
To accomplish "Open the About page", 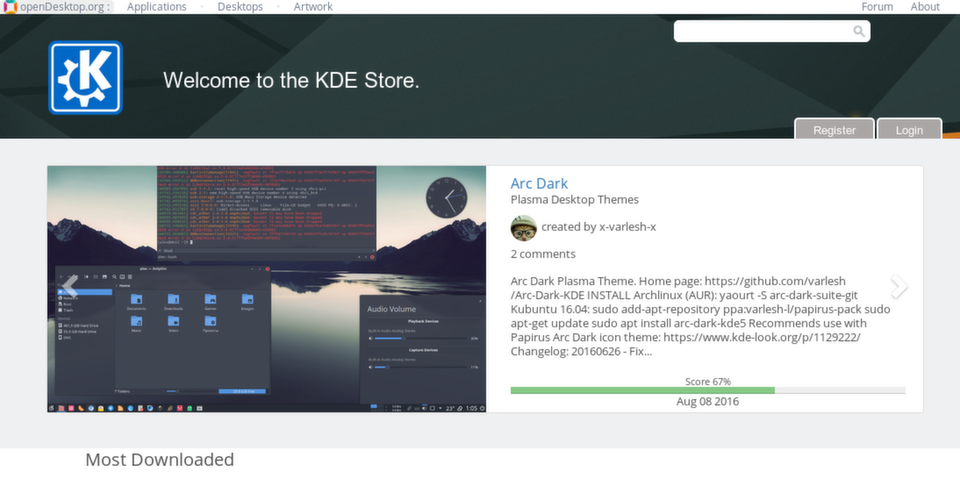I will 924,7.
